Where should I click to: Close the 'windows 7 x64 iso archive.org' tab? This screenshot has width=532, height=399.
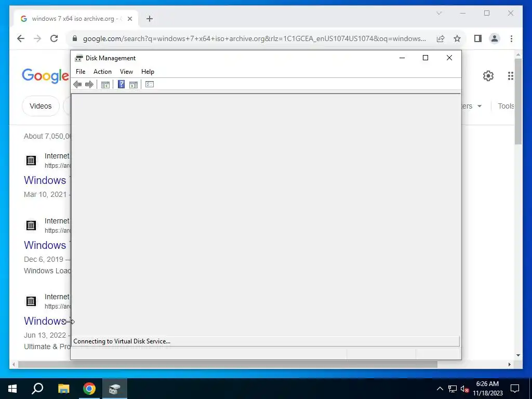[x=129, y=19]
